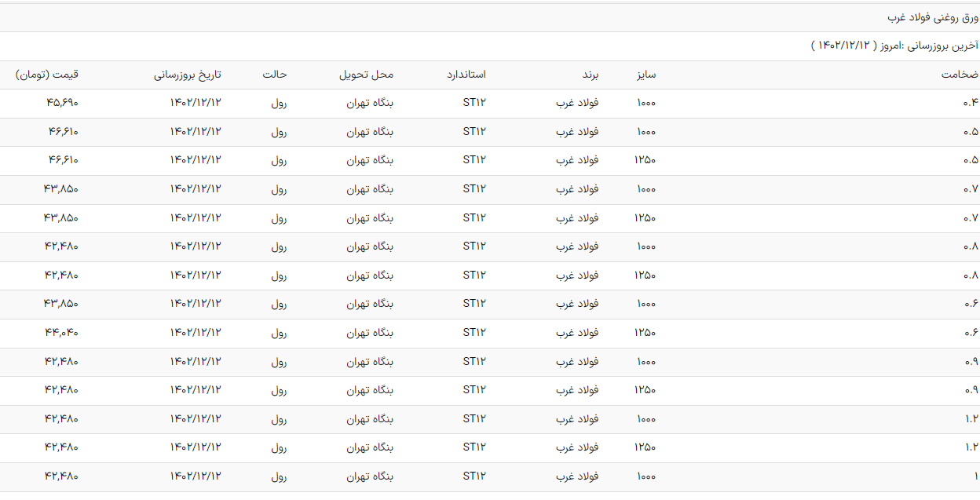Click the رول state cell in the last row
The height and width of the screenshot is (500, 980).
click(278, 476)
